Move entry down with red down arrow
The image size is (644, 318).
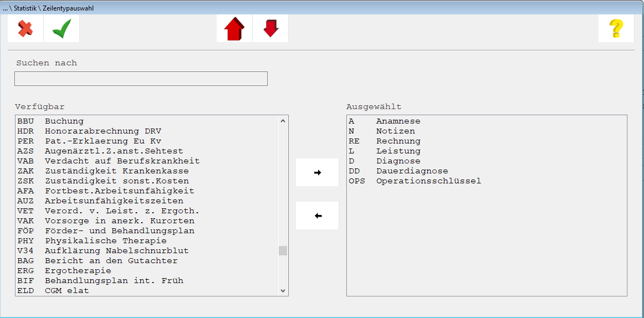point(270,29)
